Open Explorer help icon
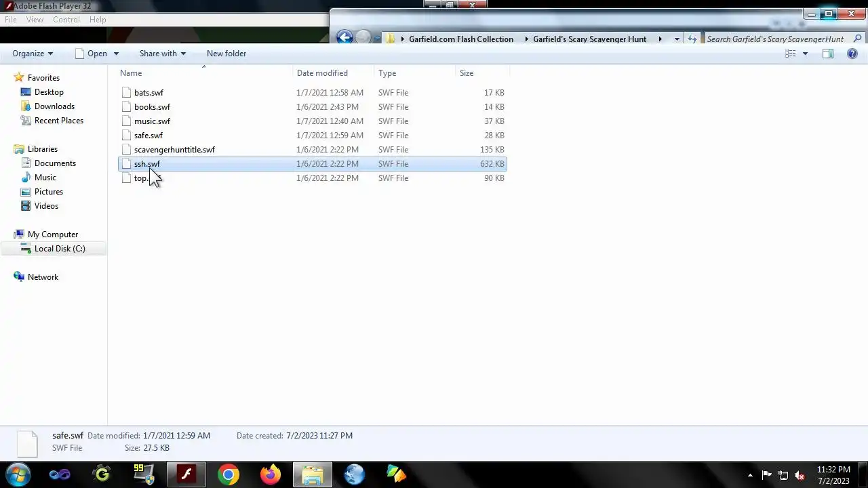The image size is (868, 488). [852, 54]
